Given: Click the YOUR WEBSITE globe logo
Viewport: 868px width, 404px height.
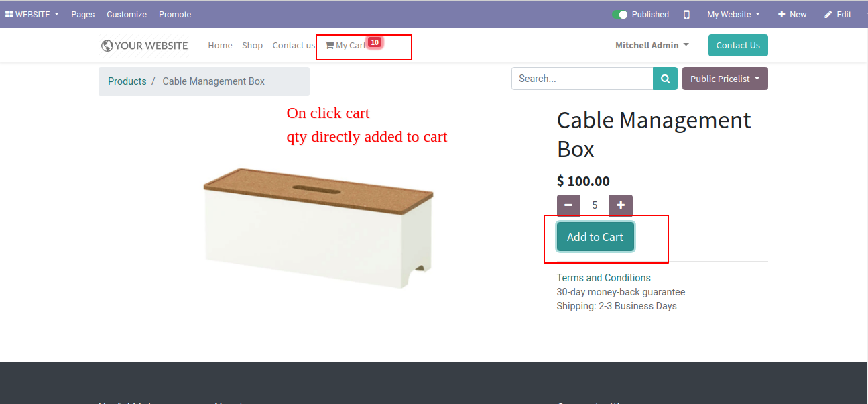Looking at the screenshot, I should click(144, 46).
